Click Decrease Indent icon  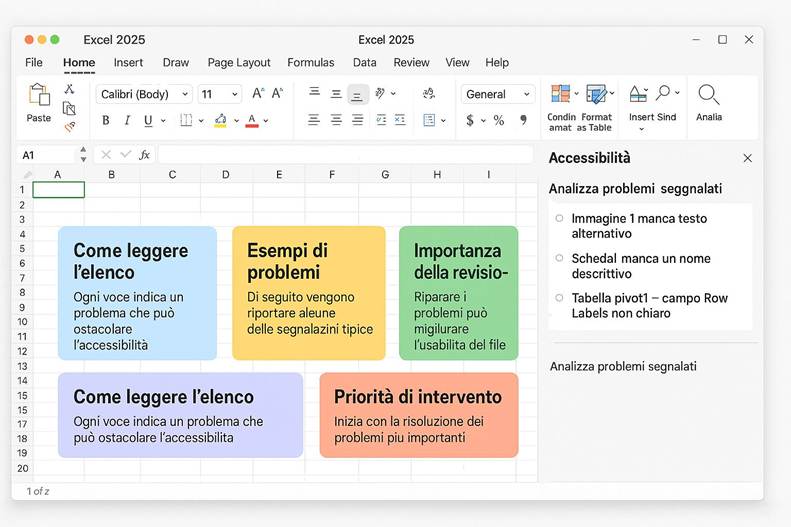click(x=381, y=120)
